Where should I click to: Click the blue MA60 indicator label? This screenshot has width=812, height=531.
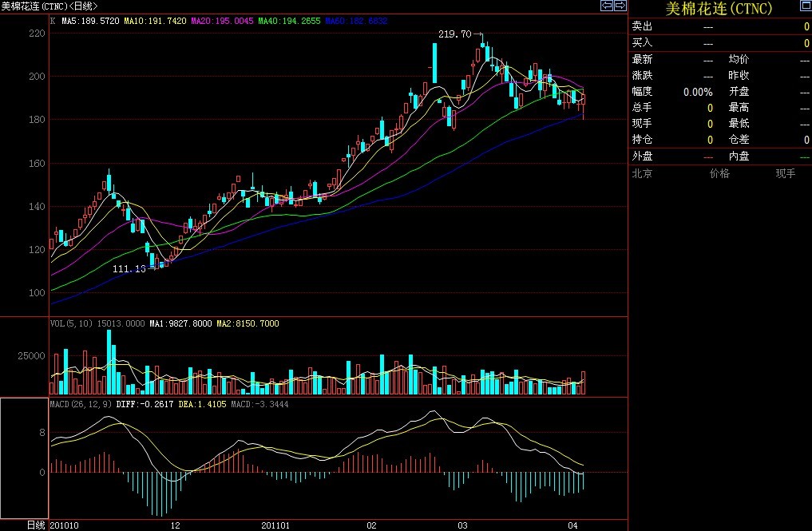click(x=356, y=21)
